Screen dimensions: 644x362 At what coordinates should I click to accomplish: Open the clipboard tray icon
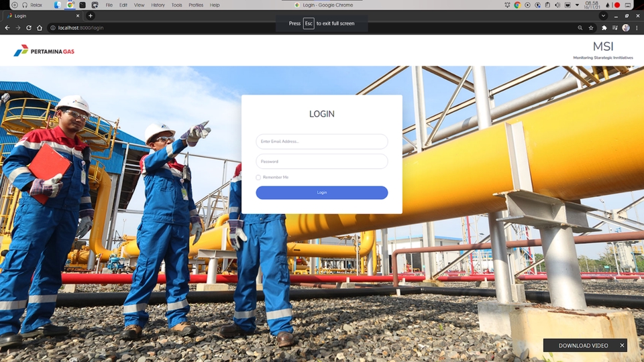tap(547, 5)
